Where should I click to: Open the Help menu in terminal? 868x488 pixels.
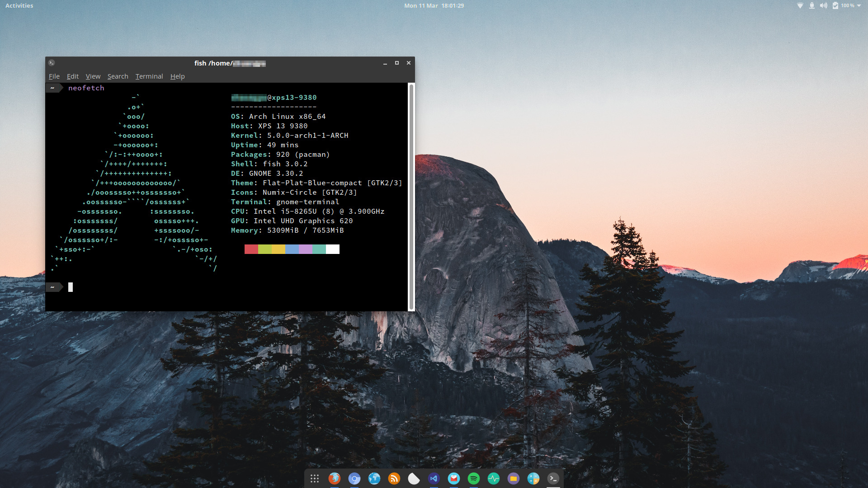178,76
